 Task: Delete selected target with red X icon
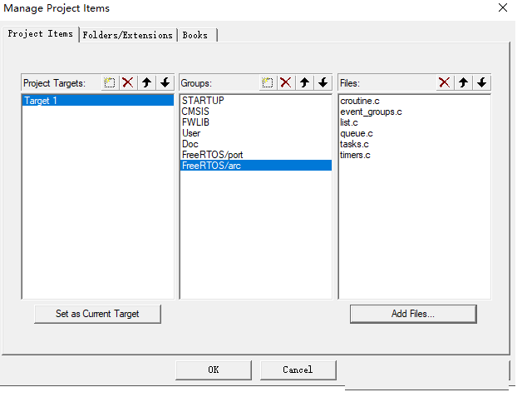pyautogui.click(x=127, y=82)
